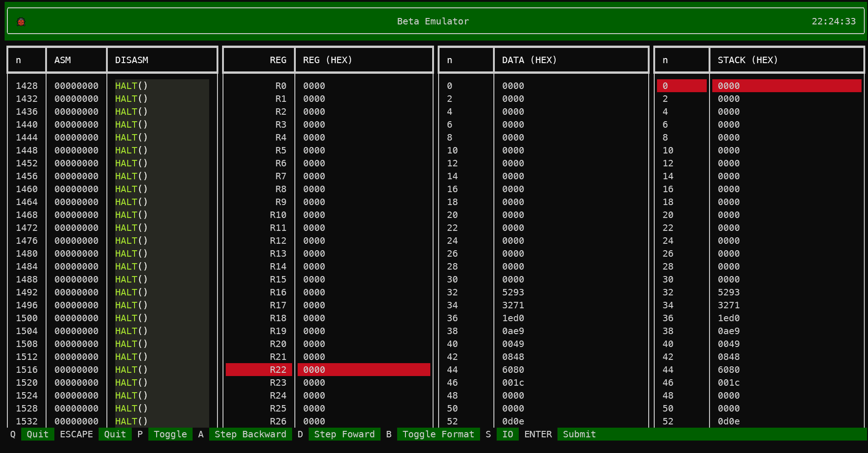The width and height of the screenshot is (868, 453).
Task: Click the Step Foward footer button
Action: pos(344,434)
